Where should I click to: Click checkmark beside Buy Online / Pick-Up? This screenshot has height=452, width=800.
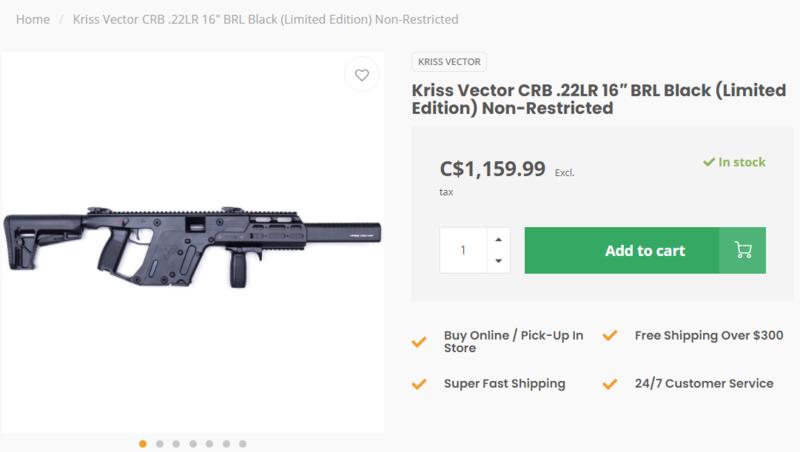click(419, 341)
